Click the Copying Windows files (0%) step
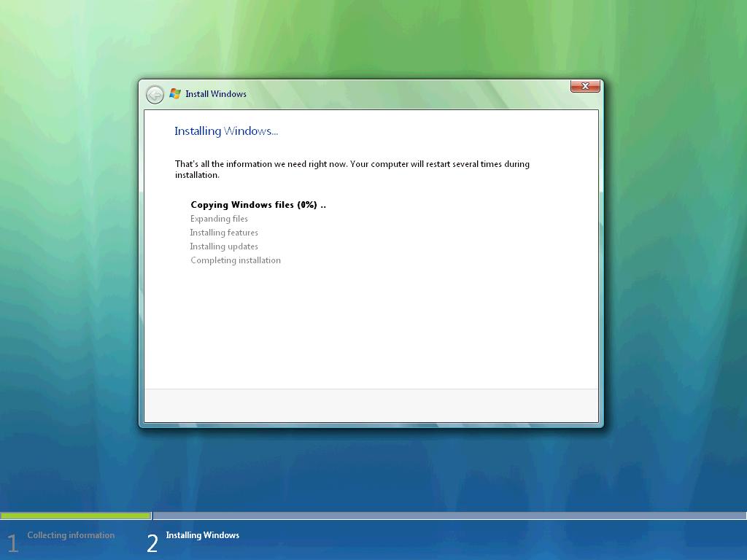This screenshot has width=747, height=560. coord(258,205)
